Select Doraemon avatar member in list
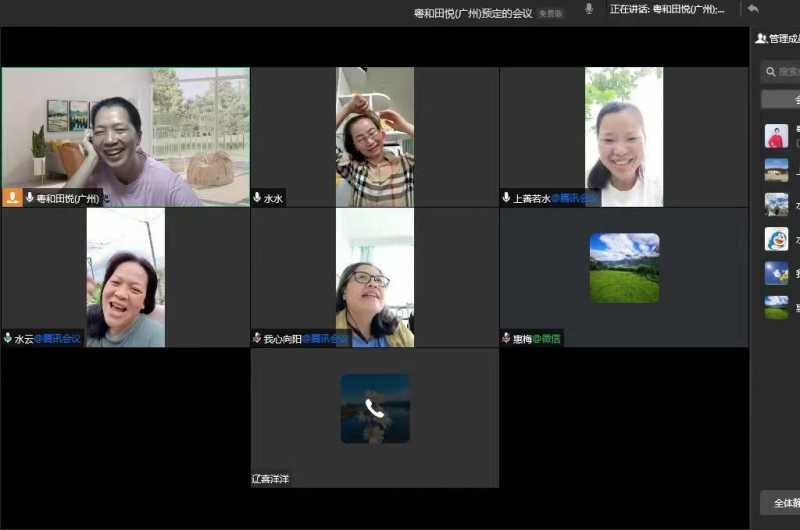Screen dimensions: 800x530 point(776,239)
